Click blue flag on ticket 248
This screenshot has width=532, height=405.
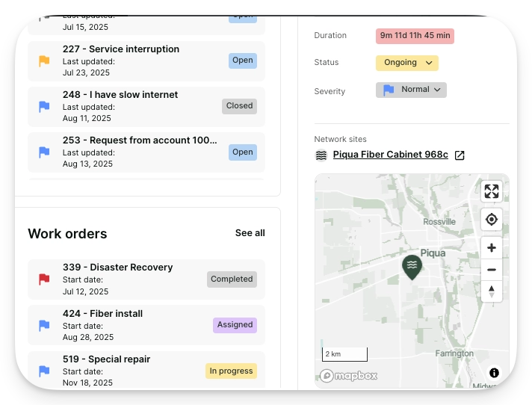44,107
